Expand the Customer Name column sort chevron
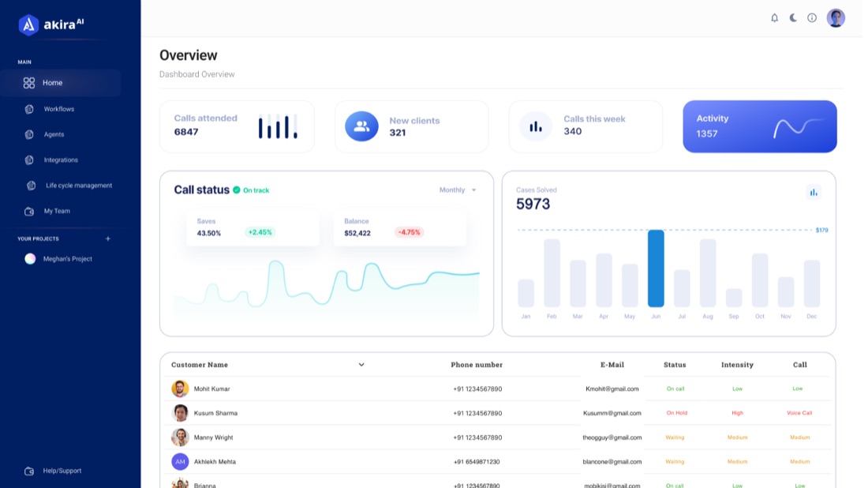 [x=361, y=365]
